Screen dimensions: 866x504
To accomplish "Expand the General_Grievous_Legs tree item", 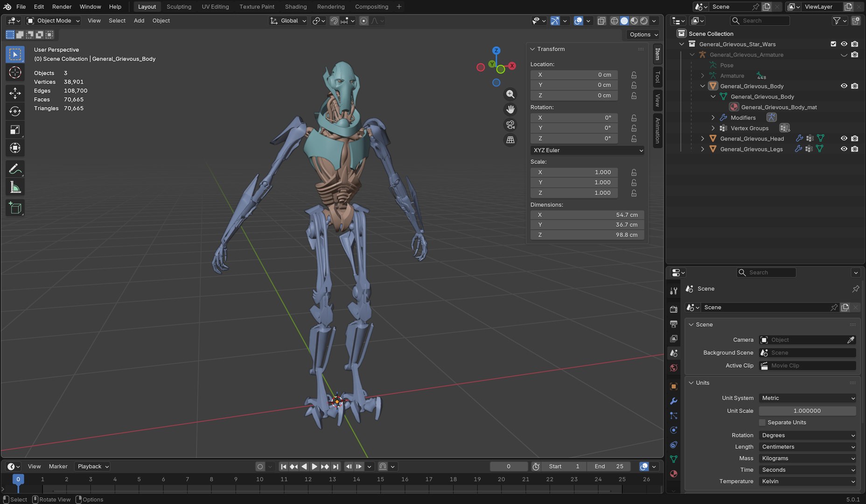I will tap(703, 149).
